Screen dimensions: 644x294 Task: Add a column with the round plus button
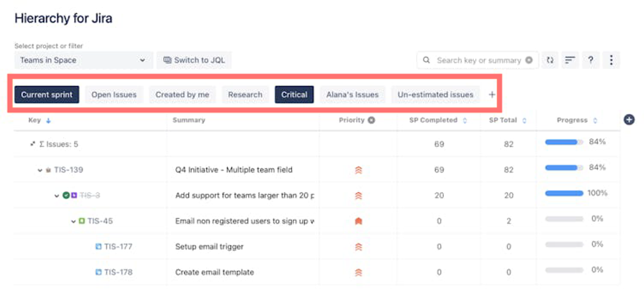pos(629,120)
